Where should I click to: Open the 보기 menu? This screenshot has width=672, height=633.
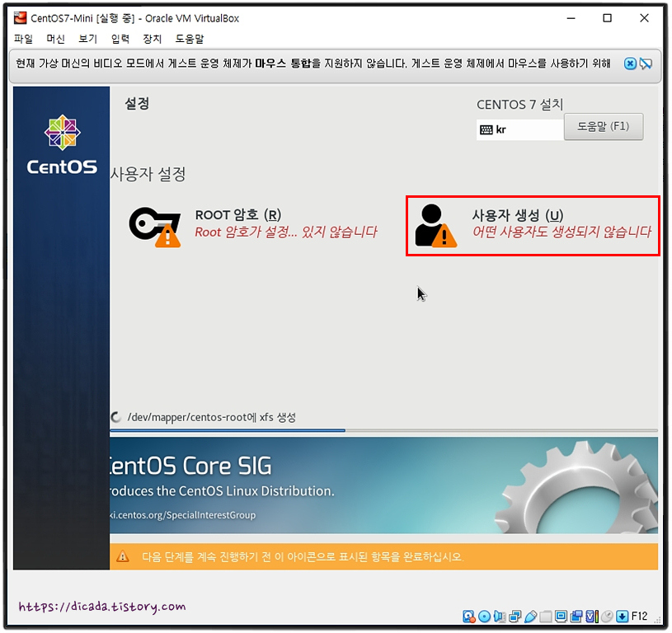tap(87, 39)
